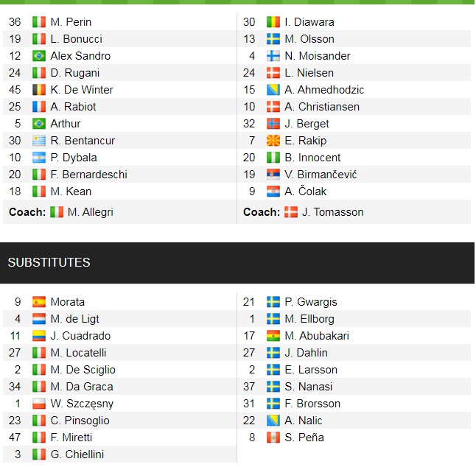Click the Argentina flag beside P. Dybala
The image size is (476, 467).
click(39, 158)
